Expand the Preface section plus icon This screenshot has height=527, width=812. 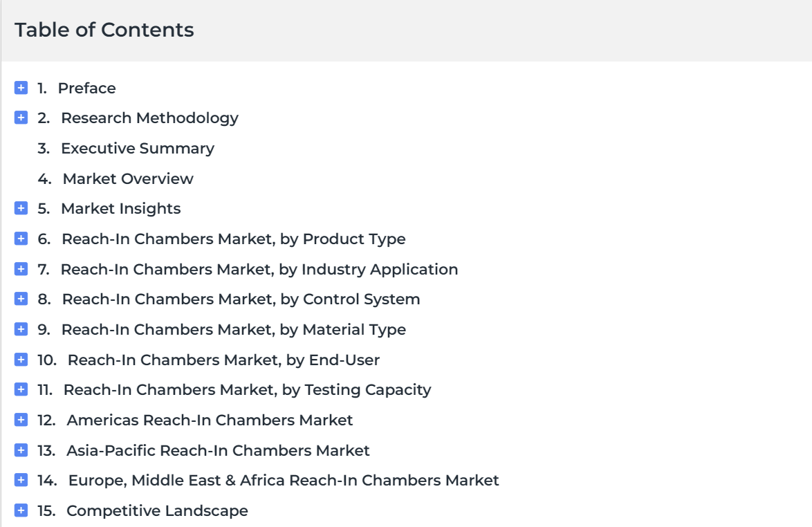tap(21, 88)
